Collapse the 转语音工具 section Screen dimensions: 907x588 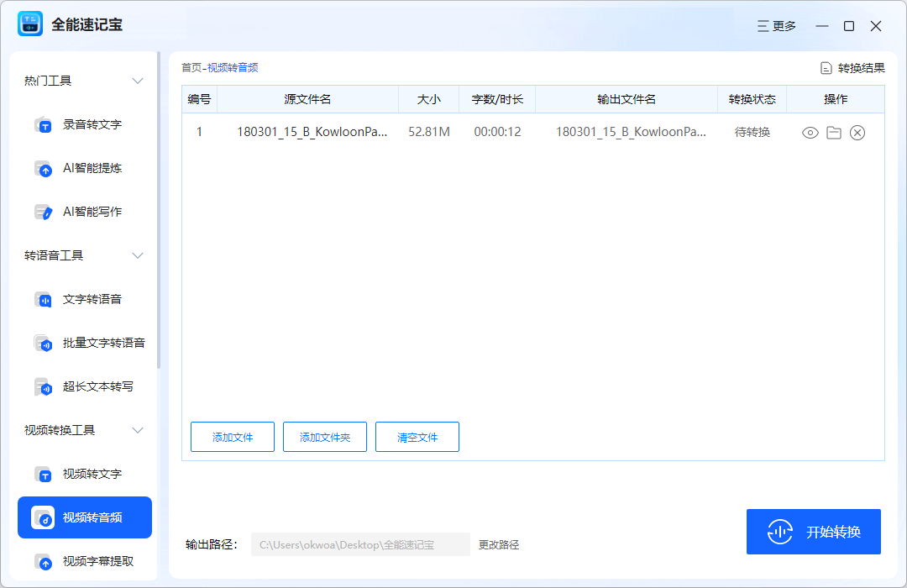[x=137, y=255]
